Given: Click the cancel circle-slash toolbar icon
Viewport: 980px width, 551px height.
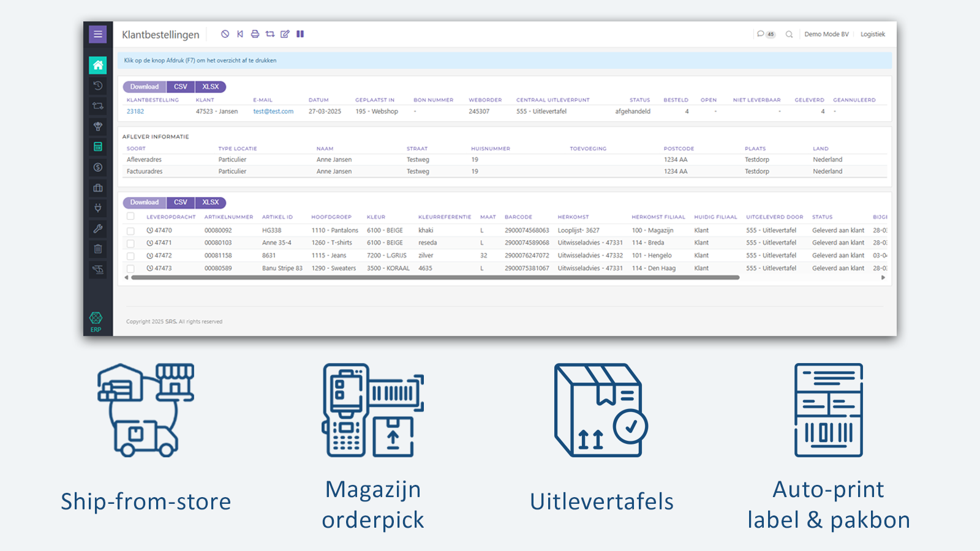Looking at the screenshot, I should (225, 34).
